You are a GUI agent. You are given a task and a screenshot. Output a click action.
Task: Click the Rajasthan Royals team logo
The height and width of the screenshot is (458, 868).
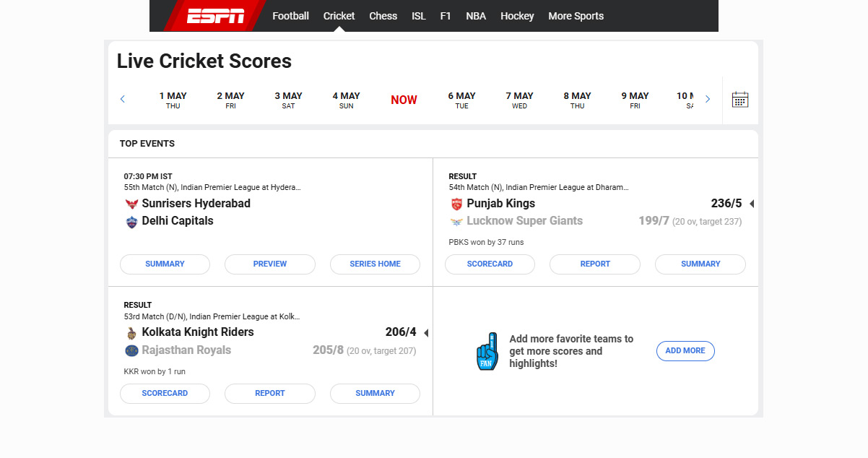pos(131,350)
